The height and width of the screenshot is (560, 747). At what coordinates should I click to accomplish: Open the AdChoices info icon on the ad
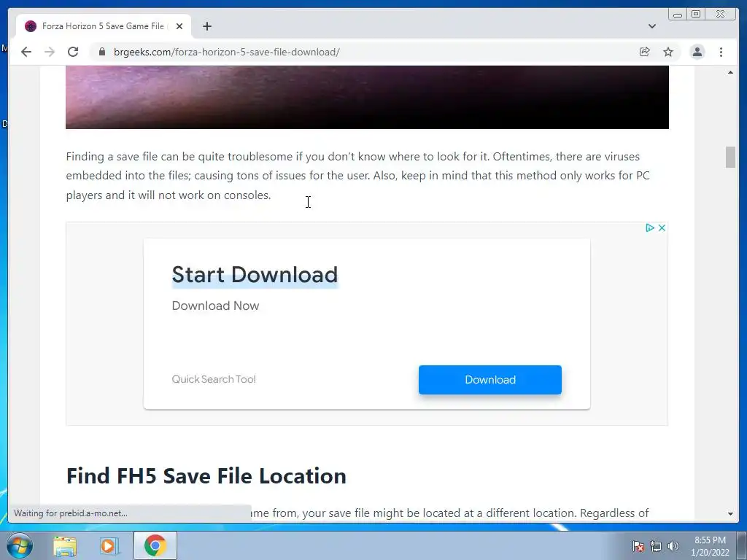click(650, 227)
